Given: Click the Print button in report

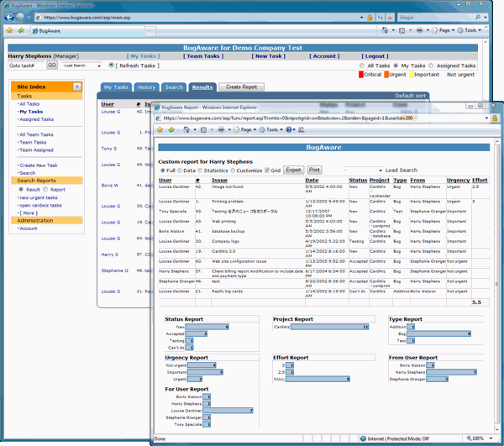Looking at the screenshot, I should 314,170.
